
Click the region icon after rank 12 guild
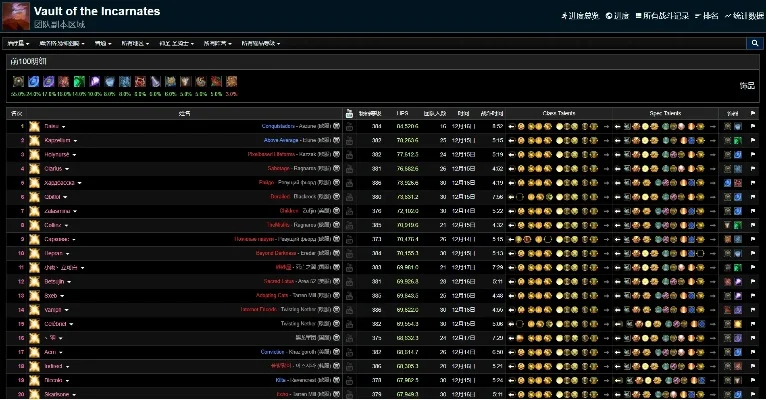tap(337, 281)
